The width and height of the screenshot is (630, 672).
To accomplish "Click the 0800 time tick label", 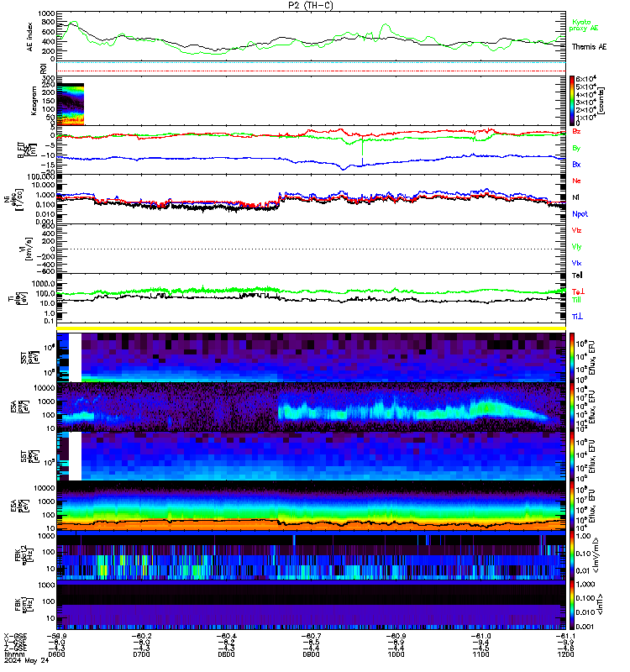I will click(x=226, y=654).
